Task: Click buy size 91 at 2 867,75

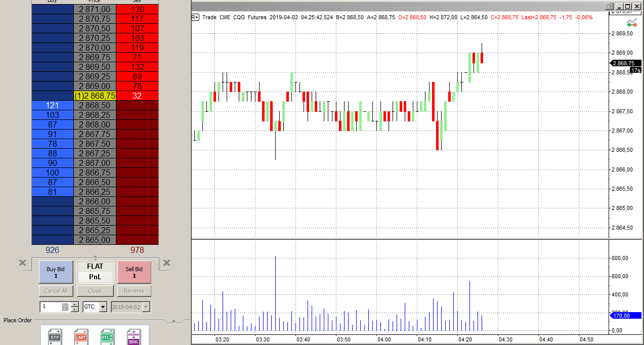Action: point(53,134)
